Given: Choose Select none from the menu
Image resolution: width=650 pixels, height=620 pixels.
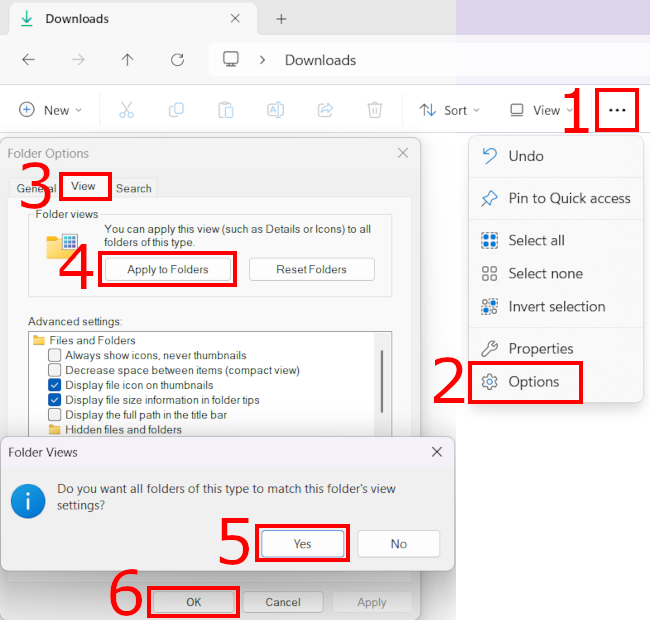Looking at the screenshot, I should point(556,274).
